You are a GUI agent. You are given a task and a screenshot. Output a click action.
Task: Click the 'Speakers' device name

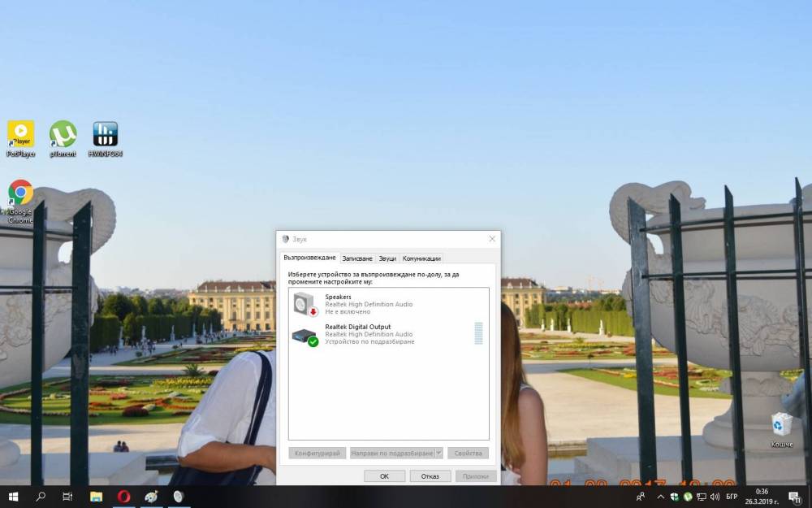pyautogui.click(x=338, y=297)
